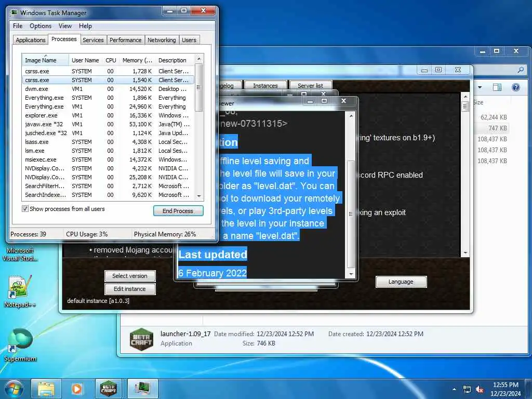Open Task Manager Help menu
Screen dimensions: 532x399
(85, 26)
